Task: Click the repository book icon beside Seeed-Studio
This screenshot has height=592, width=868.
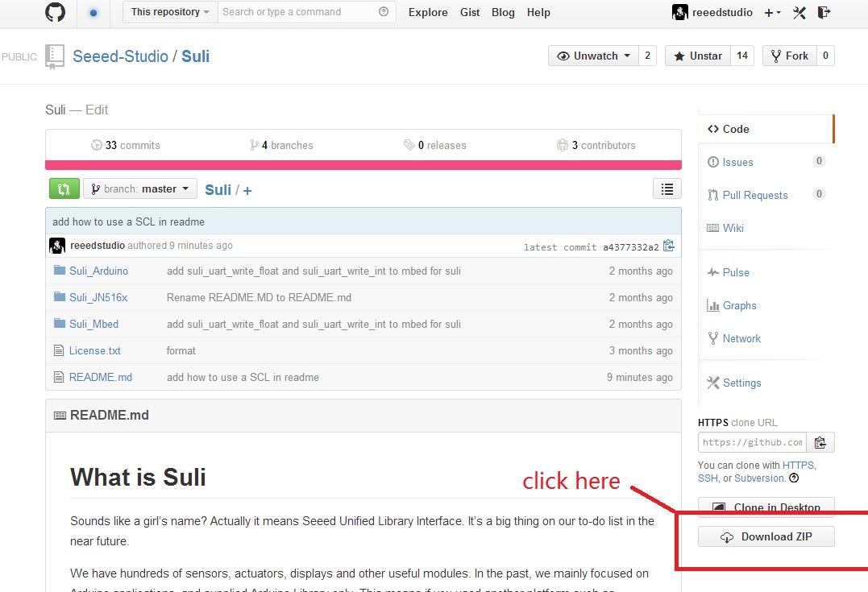Action: click(x=54, y=56)
